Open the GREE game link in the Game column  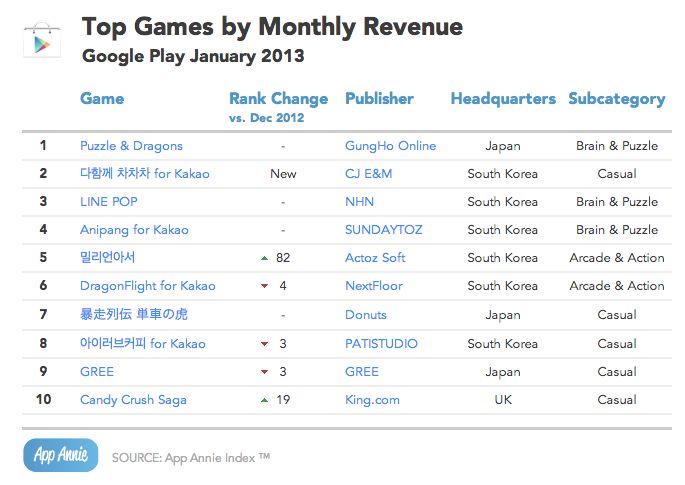97,371
